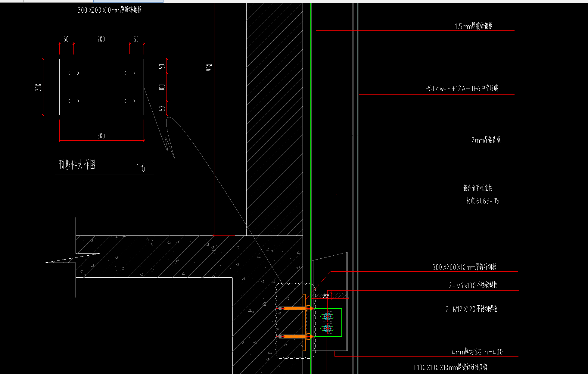The width and height of the screenshot is (588, 374).
Task: Select the 300 horizontal dimension under plate
Action: click(101, 136)
